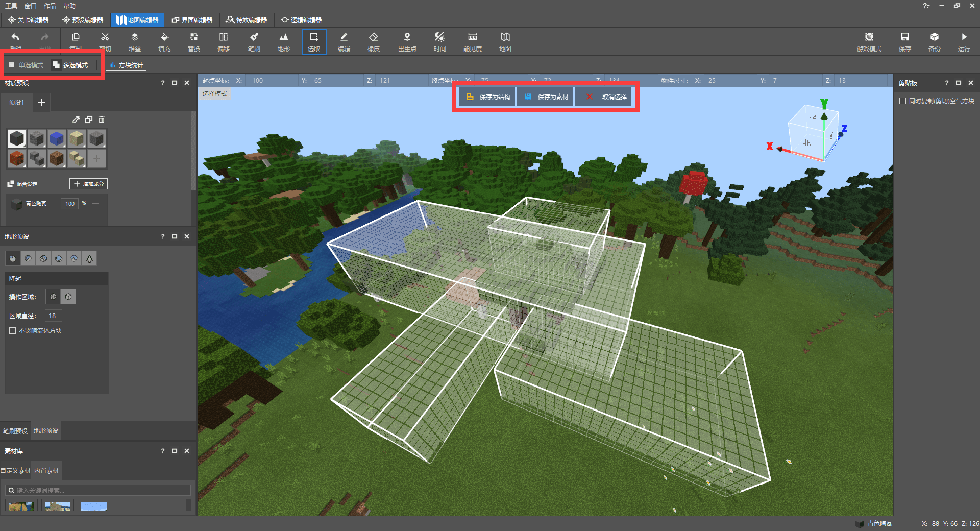Select the 堆叠 stack tool

click(135, 42)
